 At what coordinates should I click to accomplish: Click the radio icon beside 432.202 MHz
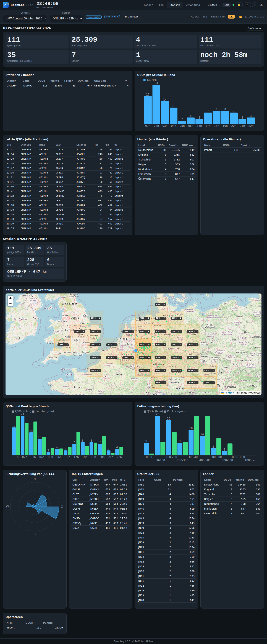[240, 17]
